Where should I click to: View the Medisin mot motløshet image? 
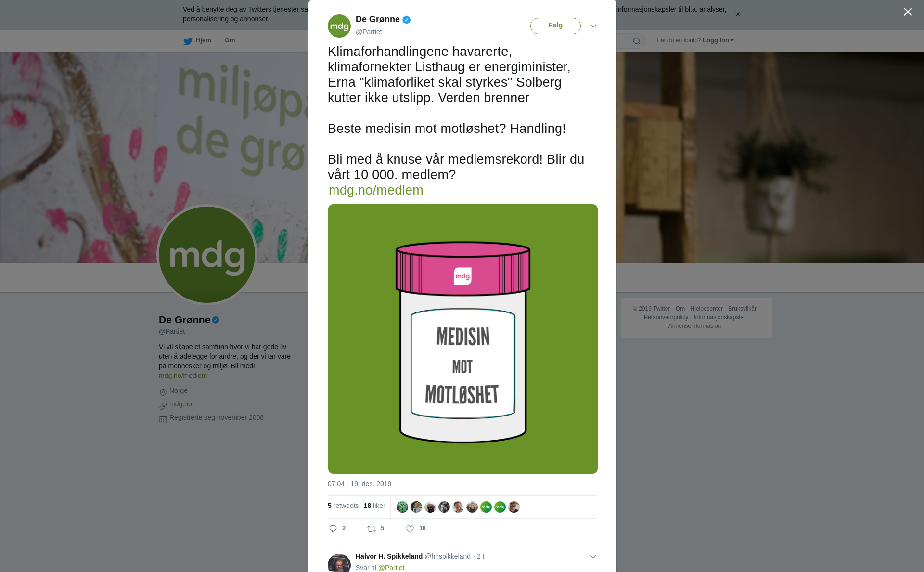point(463,339)
